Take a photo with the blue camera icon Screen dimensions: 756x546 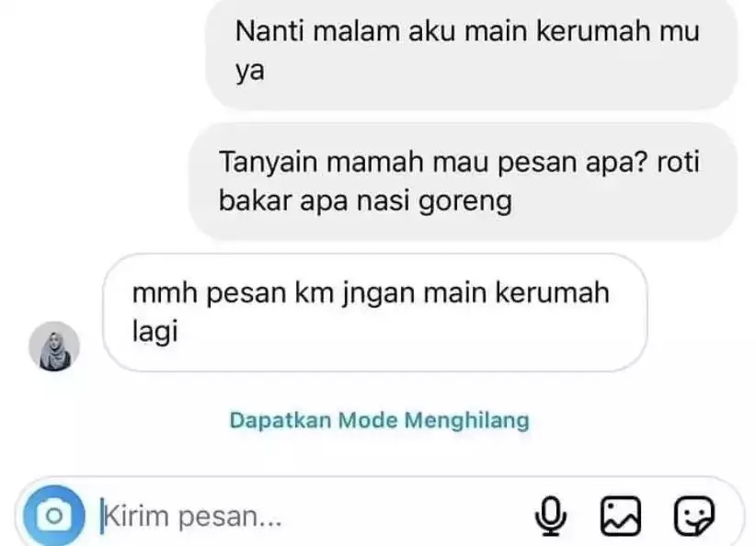54,516
